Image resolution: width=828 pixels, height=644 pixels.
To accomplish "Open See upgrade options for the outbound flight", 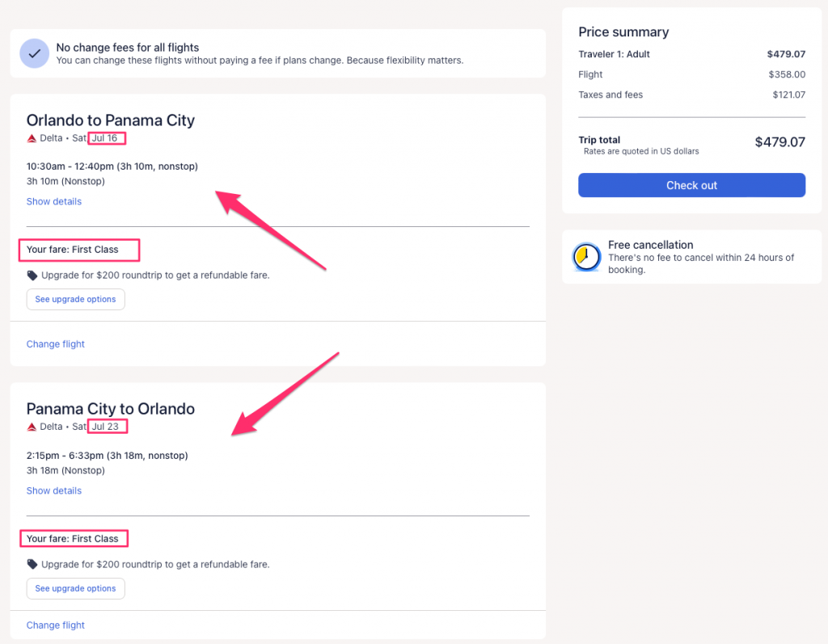I will 75,299.
